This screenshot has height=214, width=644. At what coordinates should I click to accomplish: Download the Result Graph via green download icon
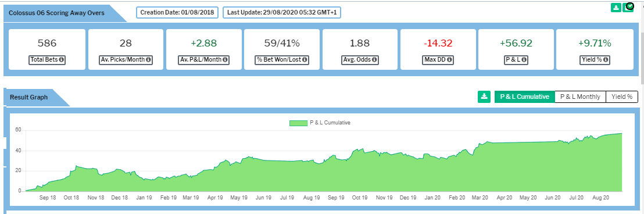click(x=484, y=97)
